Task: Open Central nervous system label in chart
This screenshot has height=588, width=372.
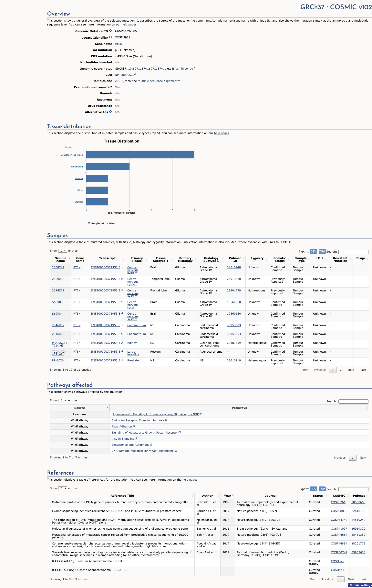Action: [72, 155]
